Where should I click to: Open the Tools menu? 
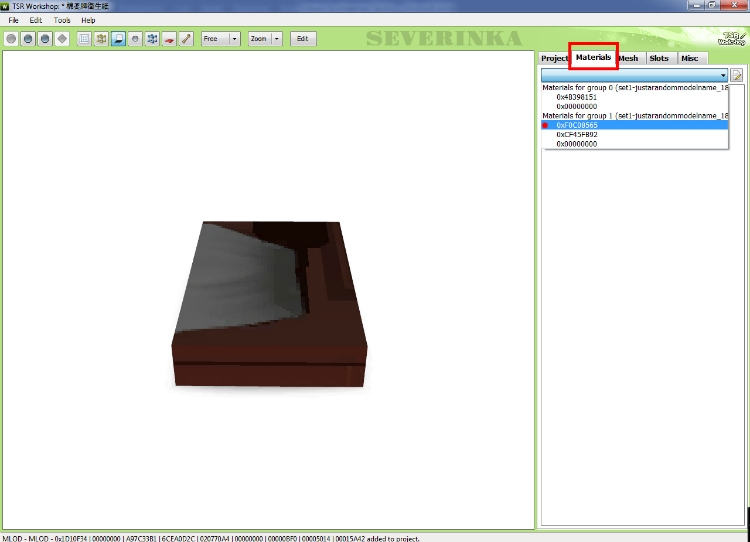[x=62, y=20]
